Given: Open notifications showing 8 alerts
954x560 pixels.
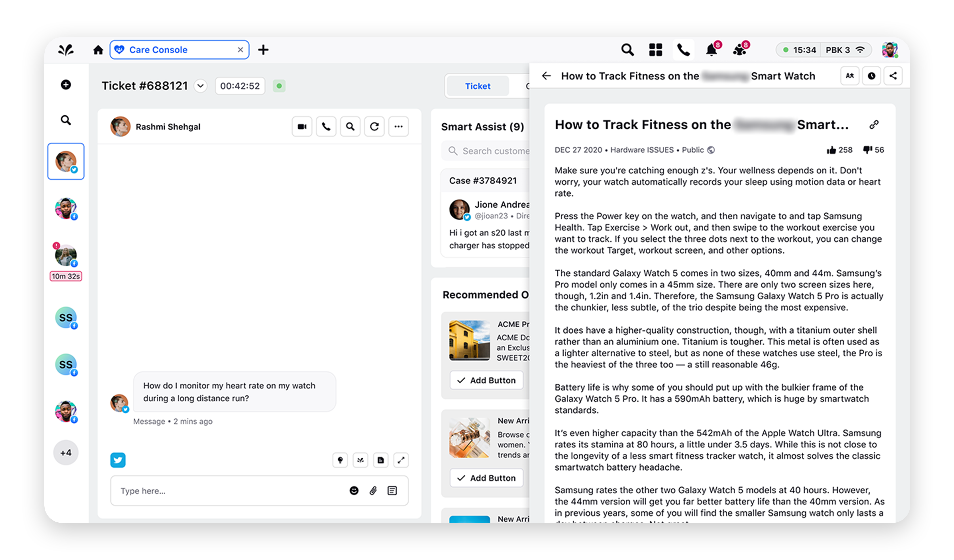Looking at the screenshot, I should pyautogui.click(x=711, y=49).
